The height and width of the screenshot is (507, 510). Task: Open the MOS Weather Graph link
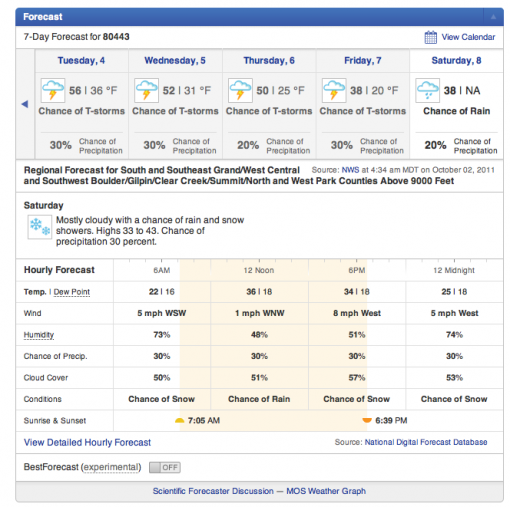[326, 491]
